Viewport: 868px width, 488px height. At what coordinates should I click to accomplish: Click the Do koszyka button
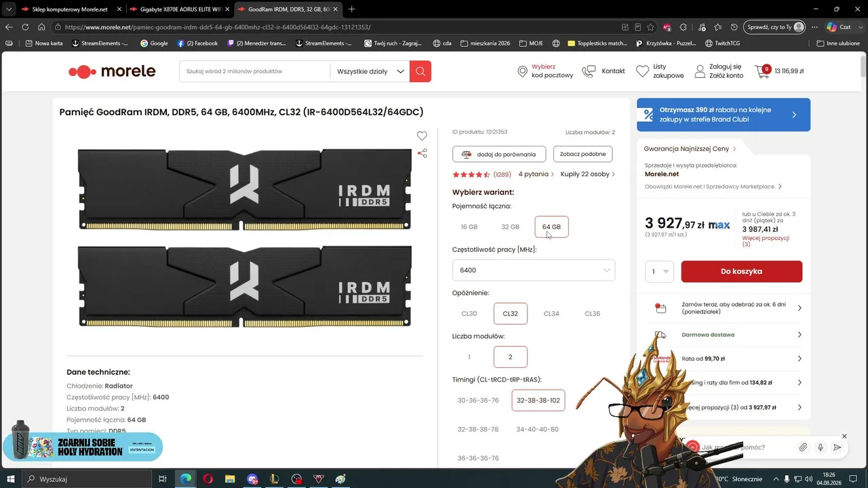click(742, 272)
